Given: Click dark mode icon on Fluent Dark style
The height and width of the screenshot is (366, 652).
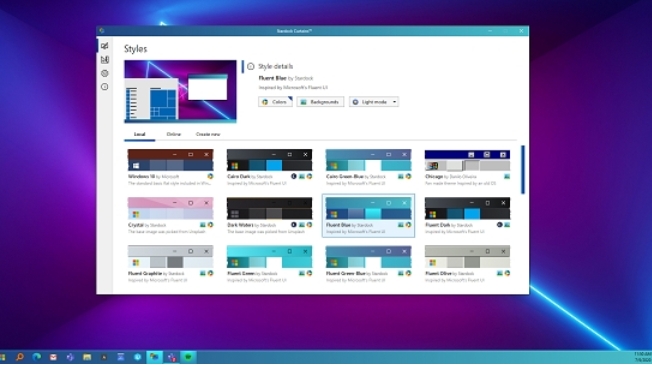Looking at the screenshot, I should click(499, 225).
